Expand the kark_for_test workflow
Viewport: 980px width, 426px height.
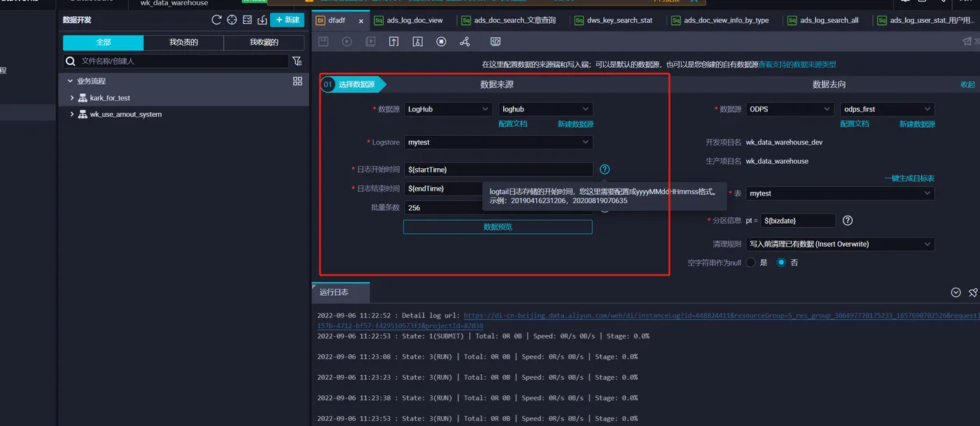pos(72,98)
